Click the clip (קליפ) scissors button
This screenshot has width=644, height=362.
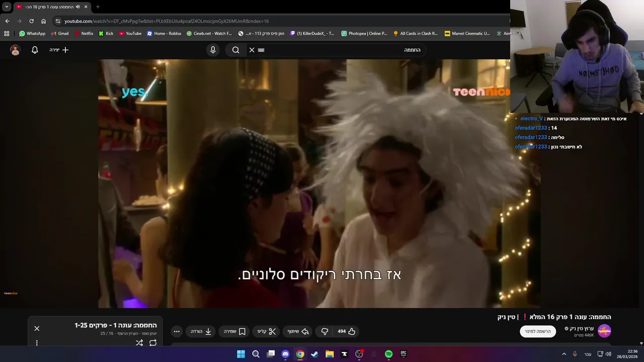[x=267, y=331]
